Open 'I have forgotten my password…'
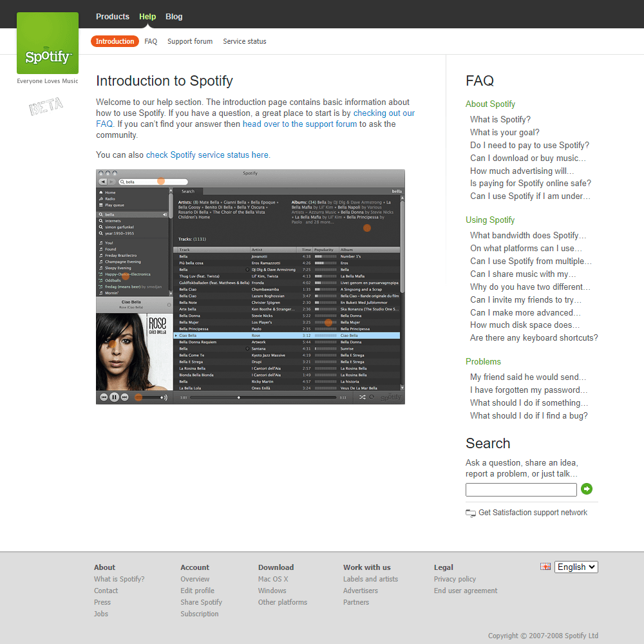 point(529,390)
